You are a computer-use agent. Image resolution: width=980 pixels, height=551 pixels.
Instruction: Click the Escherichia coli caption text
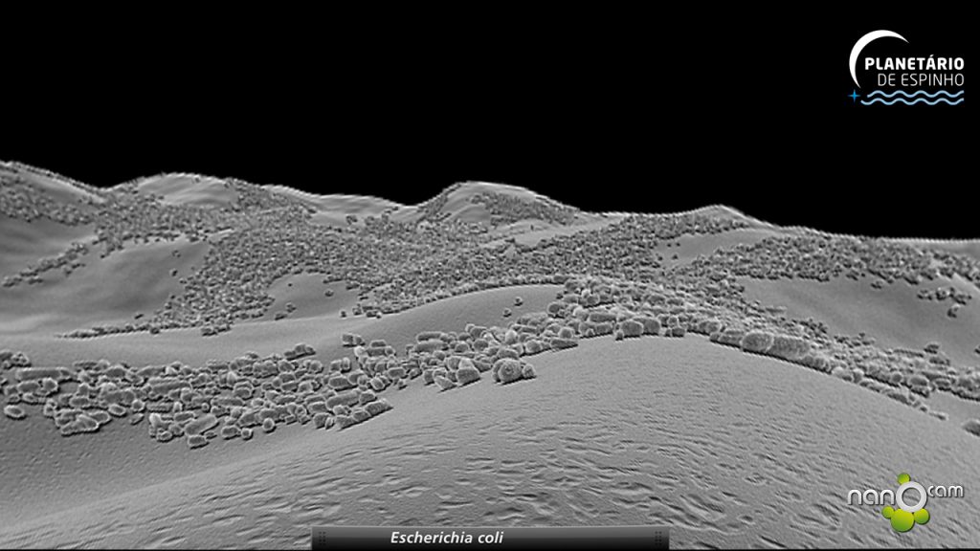446,539
